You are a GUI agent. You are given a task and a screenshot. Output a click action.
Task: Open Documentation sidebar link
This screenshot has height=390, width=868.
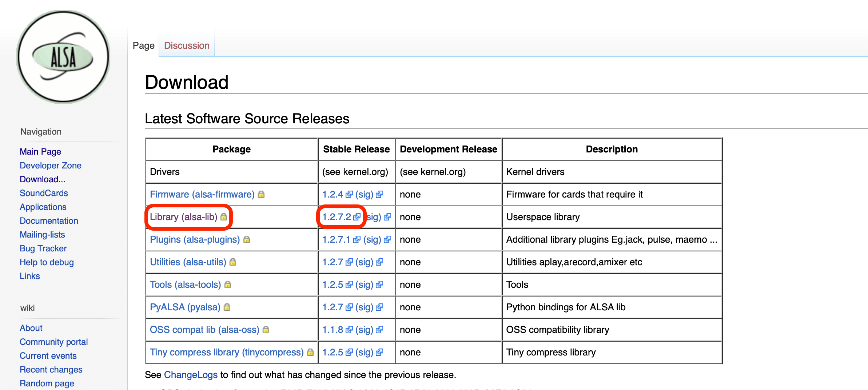(x=49, y=221)
